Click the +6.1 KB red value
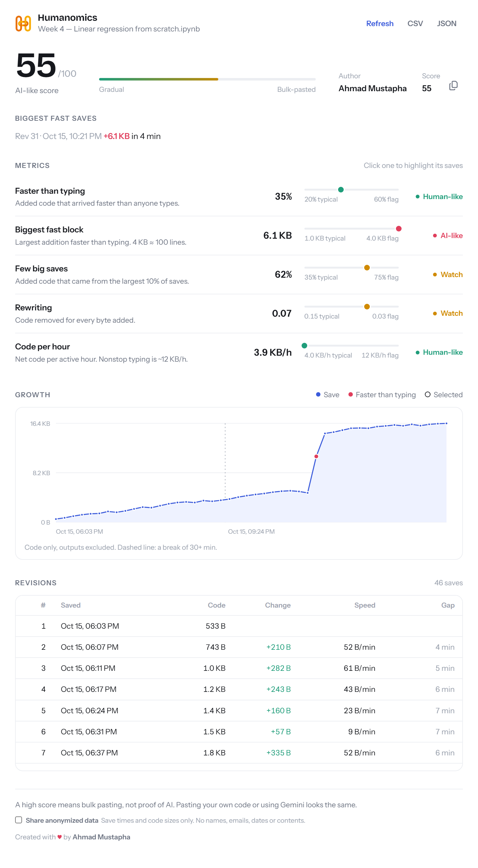Image resolution: width=478 pixels, height=868 pixels. click(117, 136)
